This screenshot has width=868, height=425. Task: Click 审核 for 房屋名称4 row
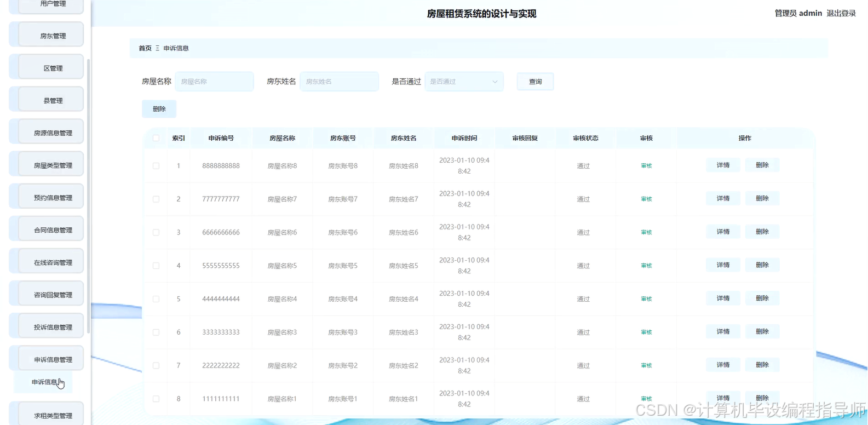(x=646, y=299)
